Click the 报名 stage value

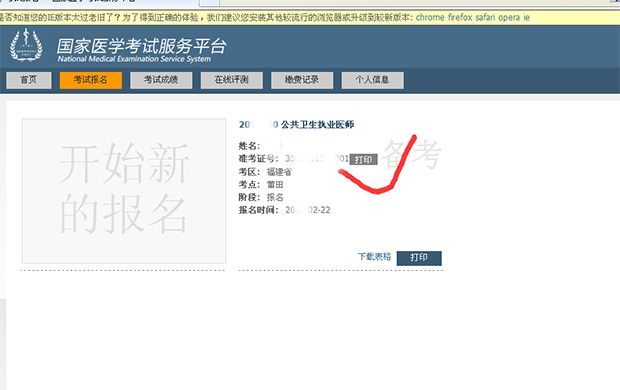tap(275, 197)
